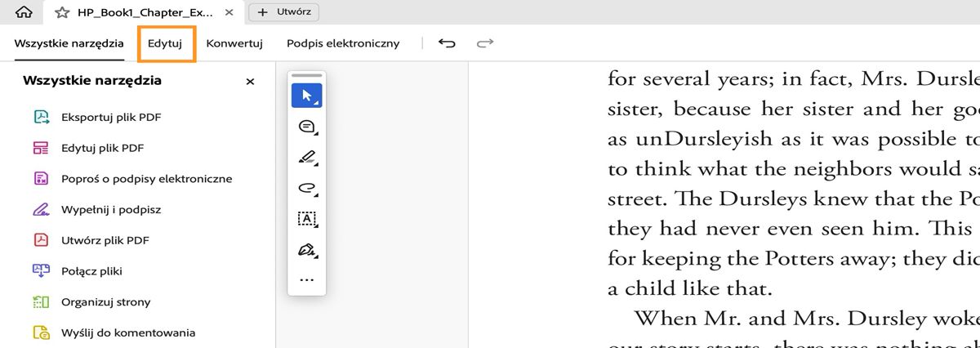
Task: Click the Utwórz button
Action: pos(284,12)
